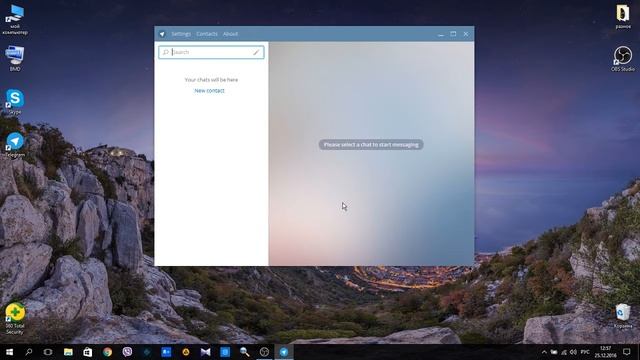Screen dimensions: 640x360
Task: Open Task View on the taskbar
Action: tap(48, 352)
